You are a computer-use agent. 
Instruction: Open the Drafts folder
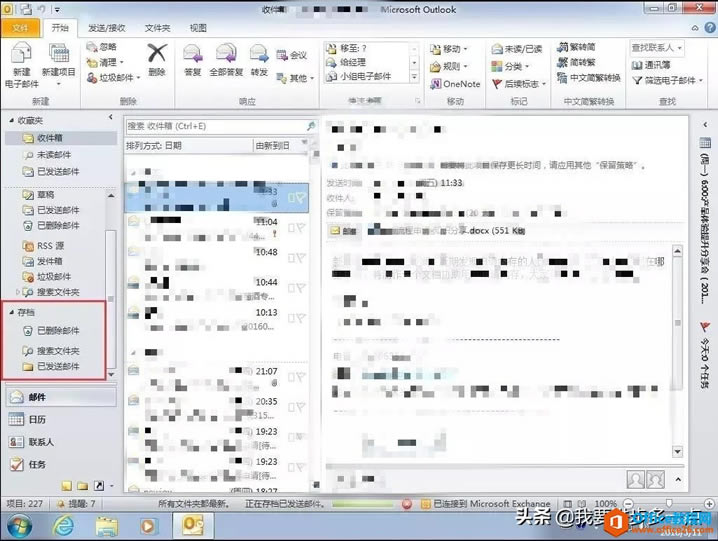pos(38,195)
